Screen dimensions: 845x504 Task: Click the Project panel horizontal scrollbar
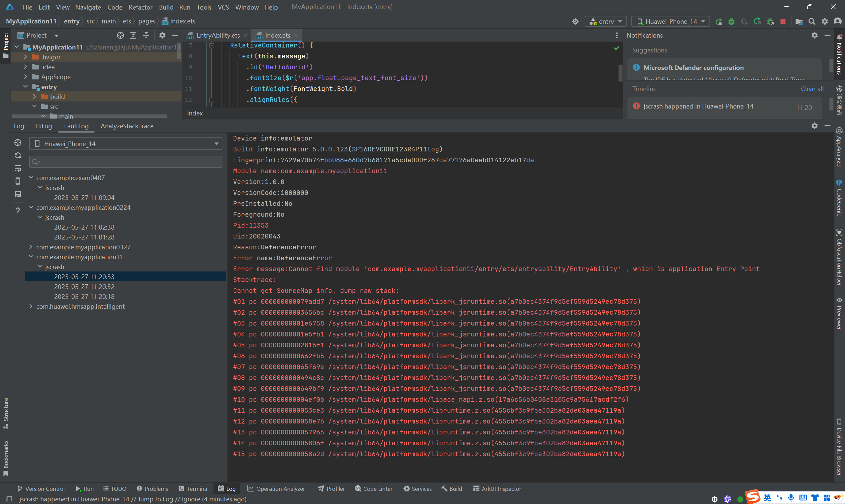point(89,116)
